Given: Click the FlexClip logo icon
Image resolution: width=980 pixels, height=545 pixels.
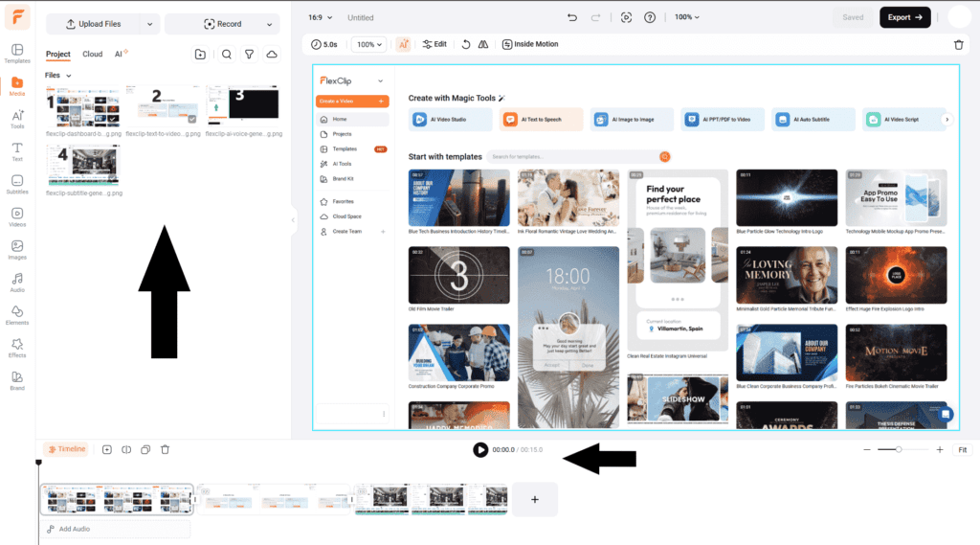Looking at the screenshot, I should pos(17,17).
